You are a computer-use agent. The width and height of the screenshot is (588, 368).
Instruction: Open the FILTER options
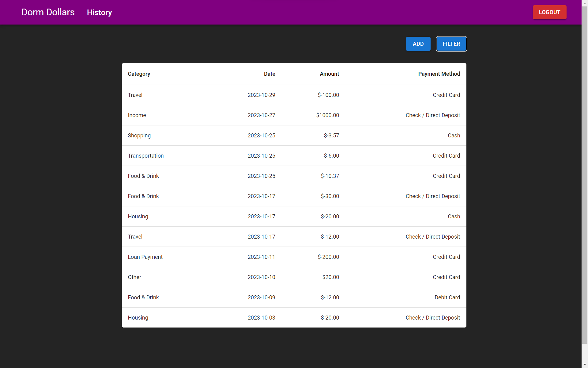(451, 44)
